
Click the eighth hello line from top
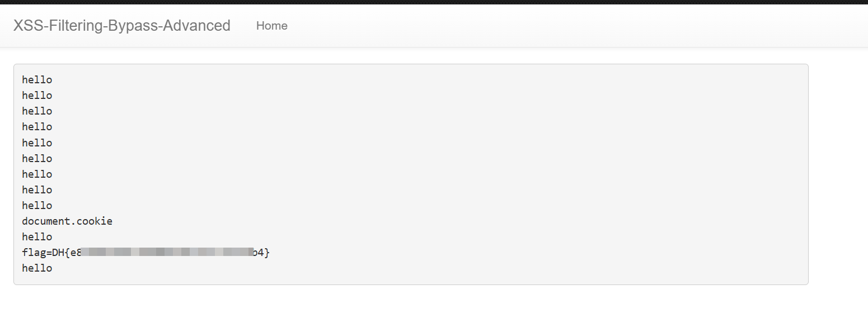click(37, 190)
